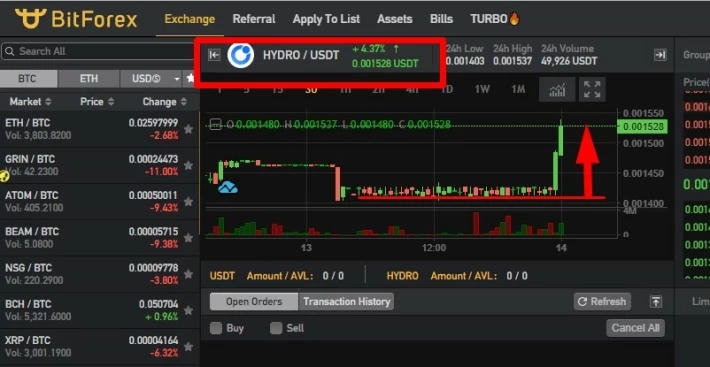Select the BTC market tab

pos(29,79)
